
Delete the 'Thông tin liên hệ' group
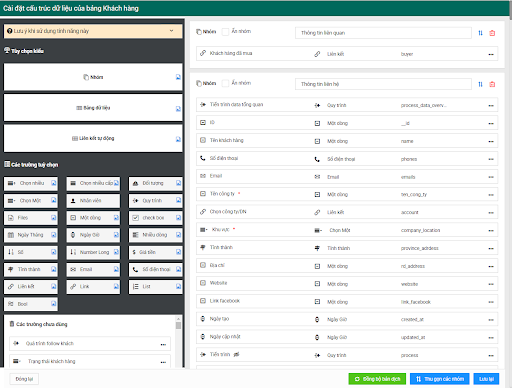(x=492, y=84)
